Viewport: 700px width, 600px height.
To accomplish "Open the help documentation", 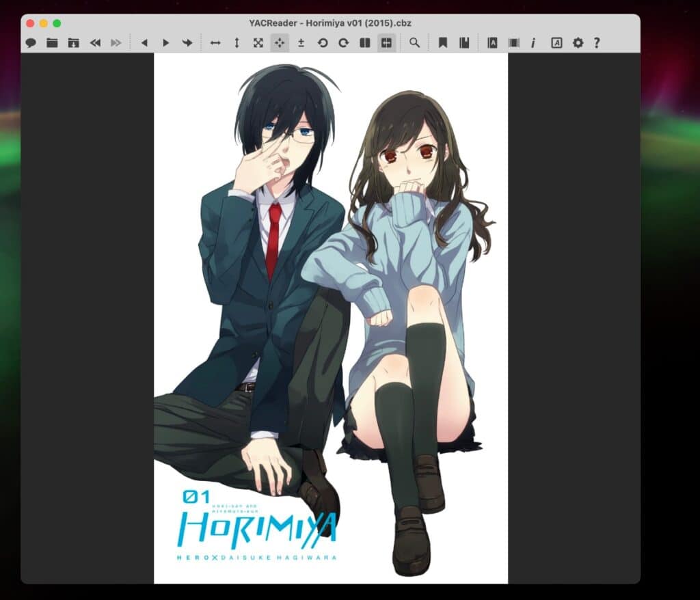I will pos(596,42).
